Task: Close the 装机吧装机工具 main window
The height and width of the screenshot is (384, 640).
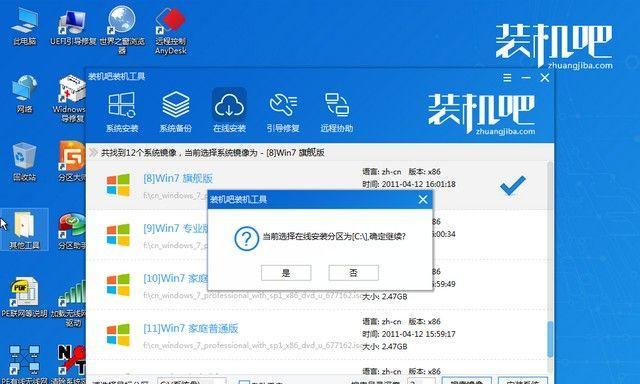Action: pos(544,78)
